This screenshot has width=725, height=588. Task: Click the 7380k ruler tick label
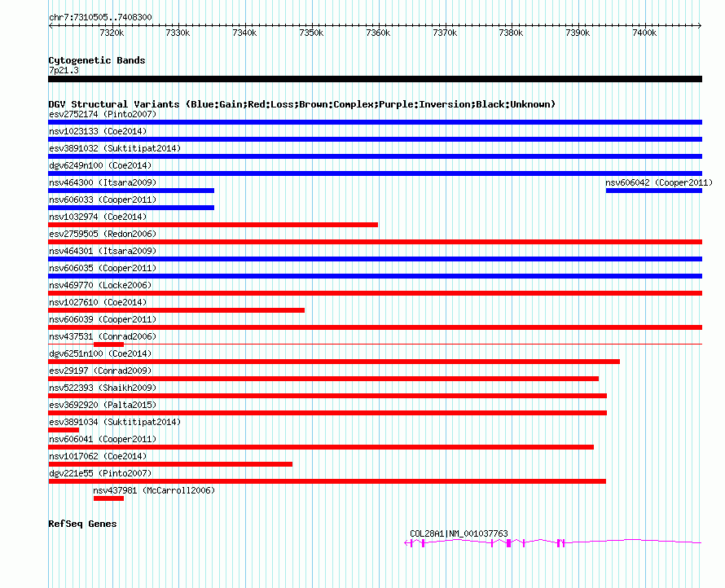pyautogui.click(x=511, y=33)
